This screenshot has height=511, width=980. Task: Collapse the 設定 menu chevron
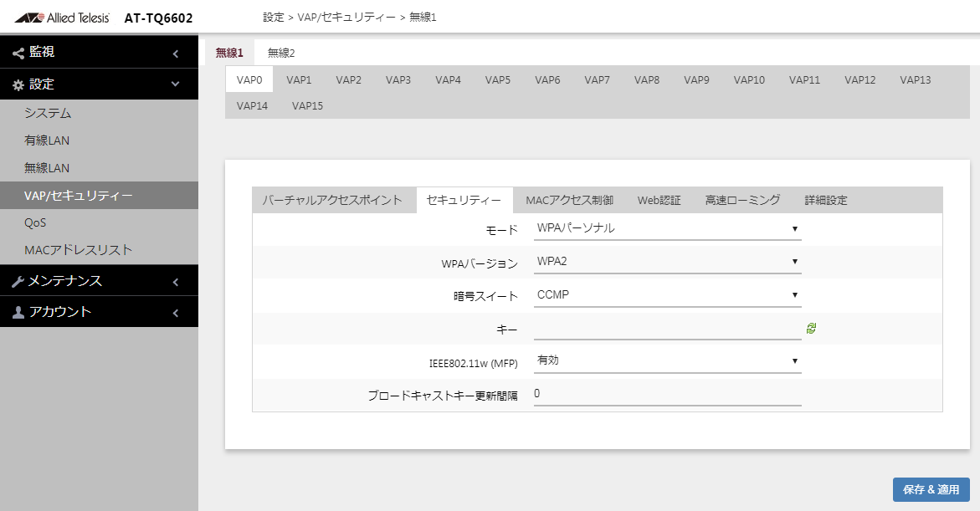click(176, 84)
